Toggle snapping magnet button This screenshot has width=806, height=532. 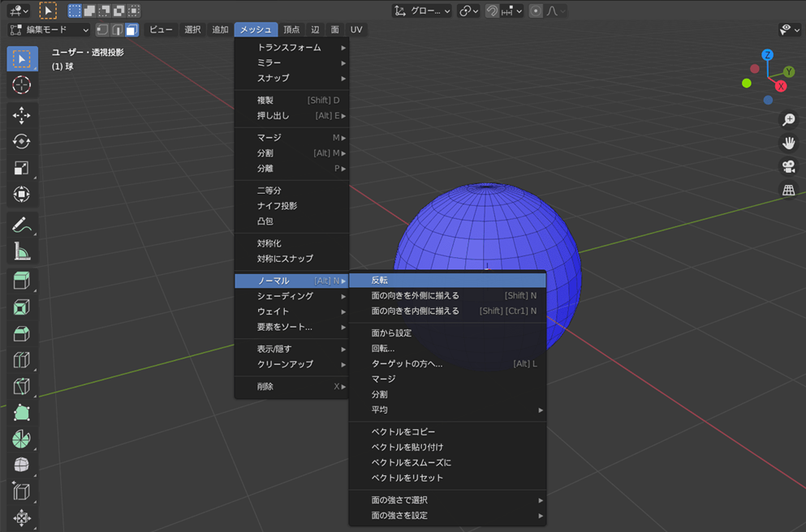[x=492, y=11]
